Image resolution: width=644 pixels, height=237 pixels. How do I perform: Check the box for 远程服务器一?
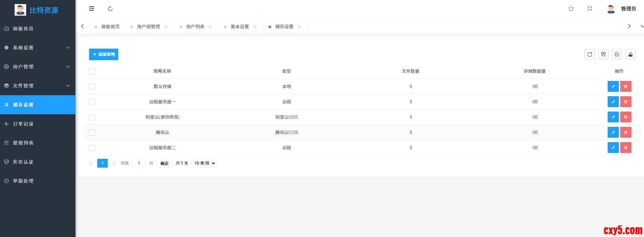click(92, 102)
